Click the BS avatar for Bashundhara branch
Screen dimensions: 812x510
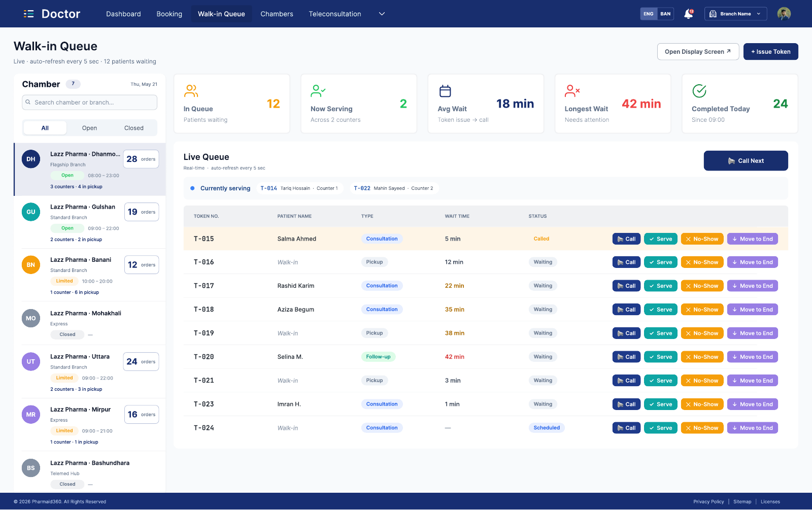[x=31, y=468]
